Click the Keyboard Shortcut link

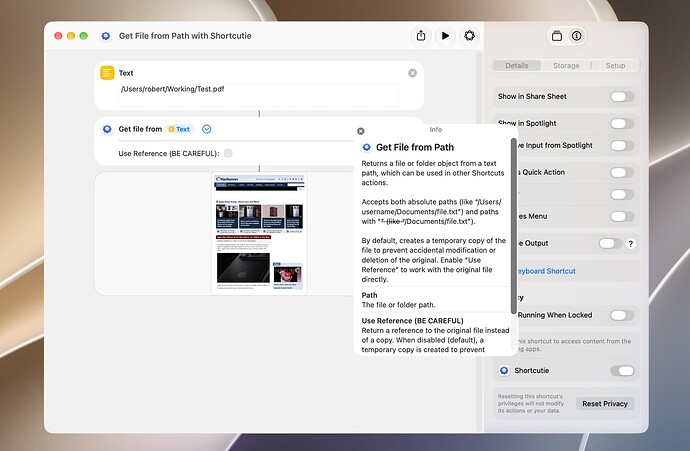[545, 271]
